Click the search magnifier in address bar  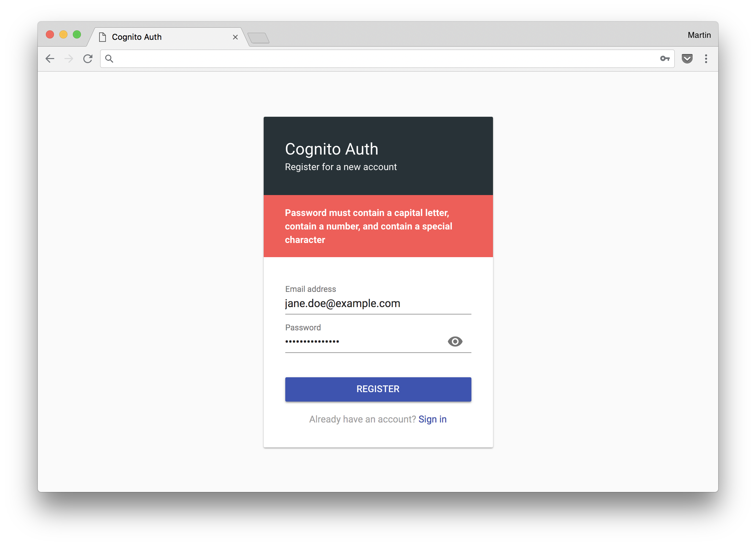click(109, 59)
